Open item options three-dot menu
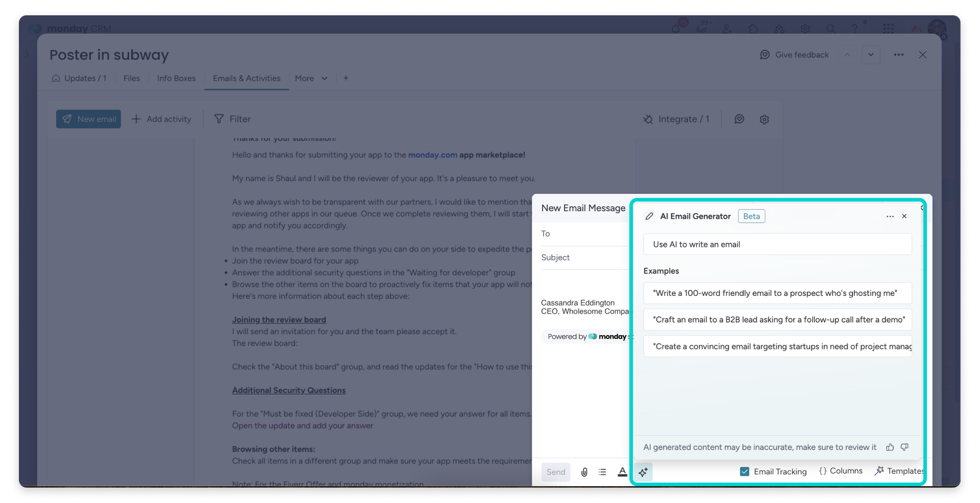The height and width of the screenshot is (503, 980). point(899,55)
